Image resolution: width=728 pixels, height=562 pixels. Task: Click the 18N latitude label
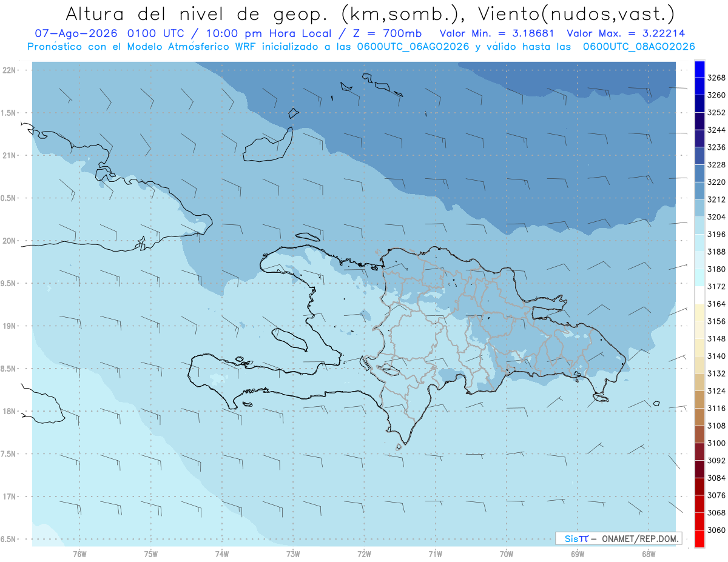pyautogui.click(x=9, y=411)
